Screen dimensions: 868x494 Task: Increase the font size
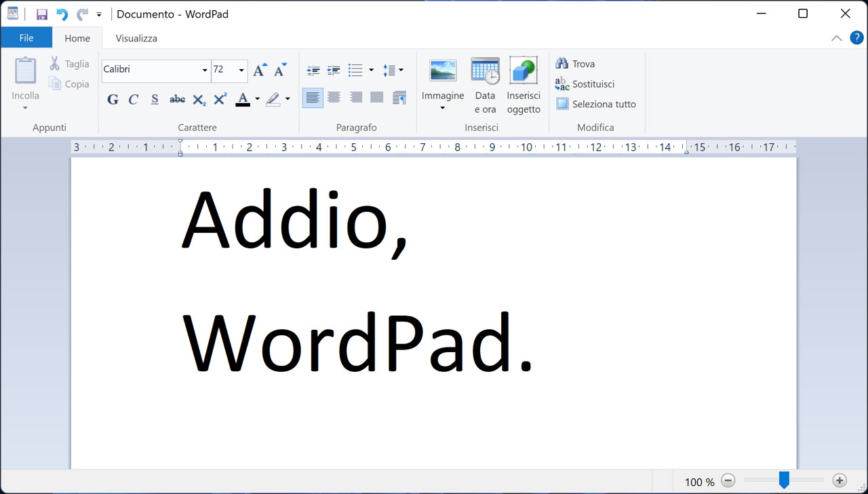tap(260, 69)
